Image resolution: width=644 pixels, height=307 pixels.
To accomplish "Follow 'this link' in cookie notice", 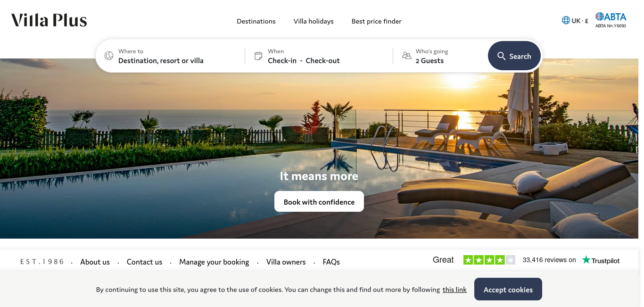I will coord(454,290).
